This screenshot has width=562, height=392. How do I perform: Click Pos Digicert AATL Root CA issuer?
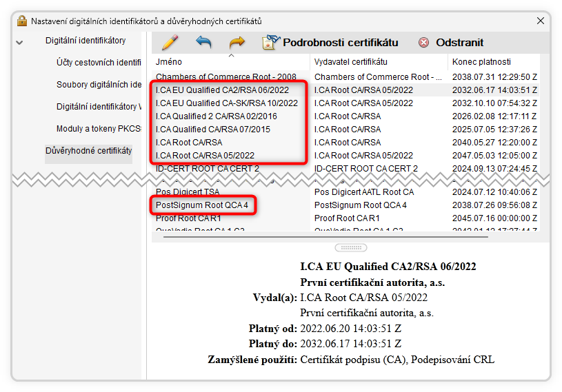(x=364, y=192)
